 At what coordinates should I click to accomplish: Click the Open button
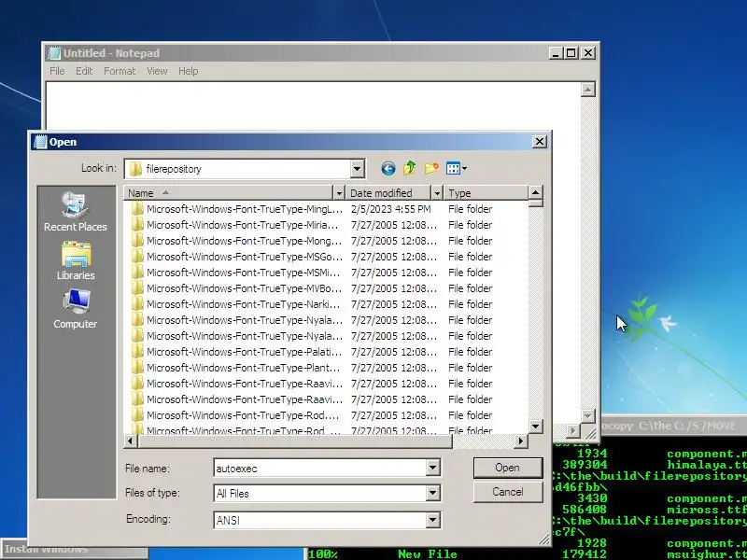pyautogui.click(x=508, y=468)
